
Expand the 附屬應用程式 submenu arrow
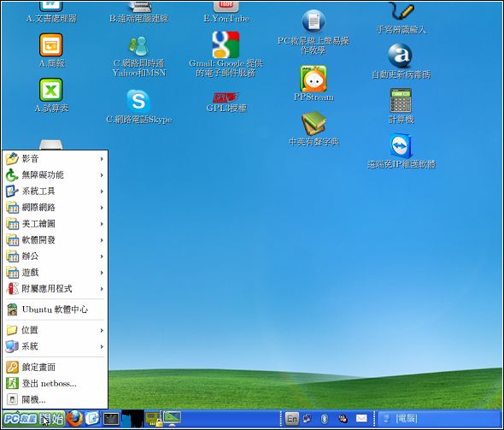click(x=102, y=289)
